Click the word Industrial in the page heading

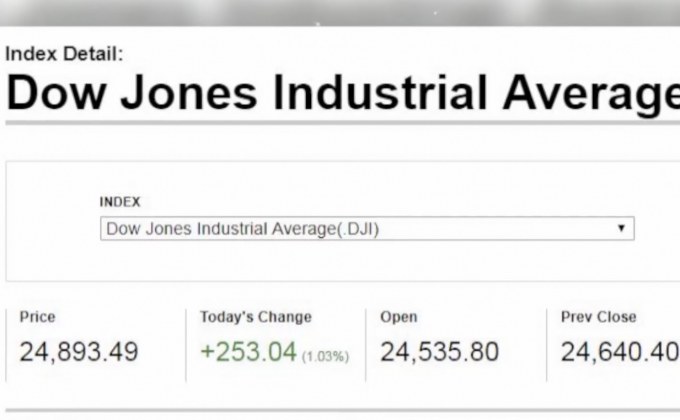click(x=379, y=93)
